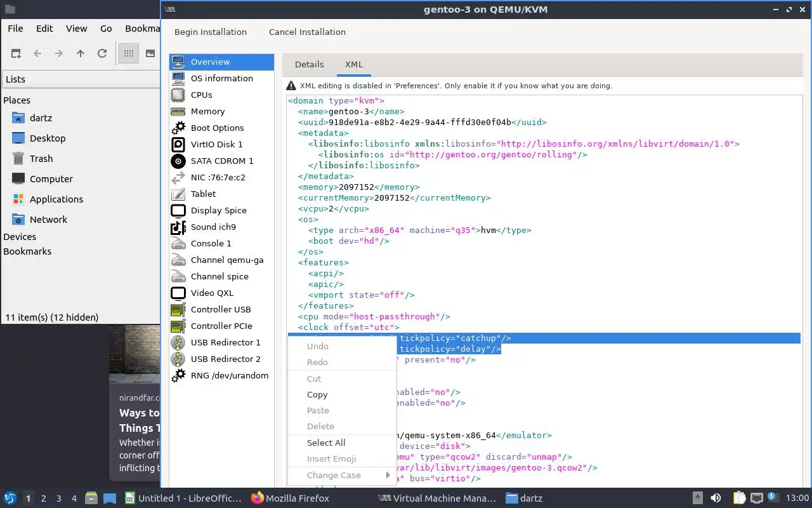Viewport: 812px width, 508px height.
Task: Open the Lists dropdown in file manager sidebar
Action: coord(81,79)
